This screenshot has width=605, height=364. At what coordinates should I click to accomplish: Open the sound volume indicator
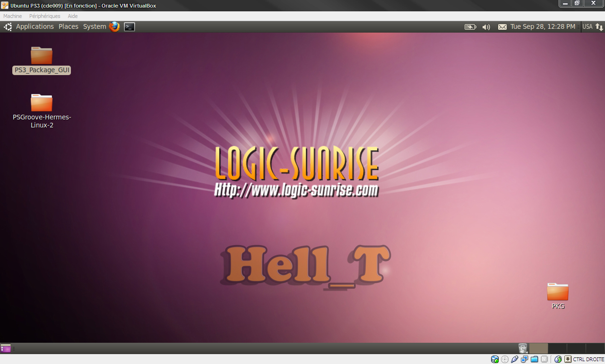click(486, 27)
